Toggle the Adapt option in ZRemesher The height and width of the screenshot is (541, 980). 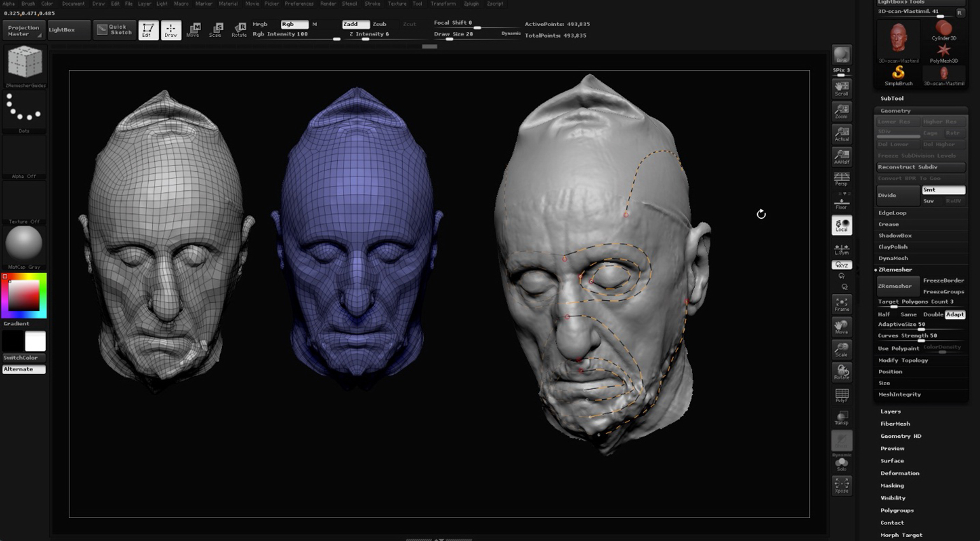point(955,314)
